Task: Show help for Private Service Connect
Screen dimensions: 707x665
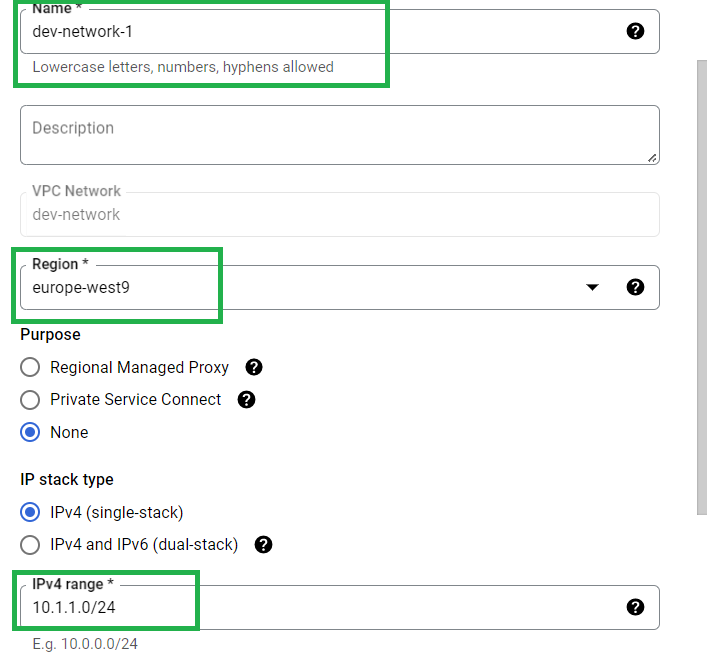Action: tap(246, 399)
